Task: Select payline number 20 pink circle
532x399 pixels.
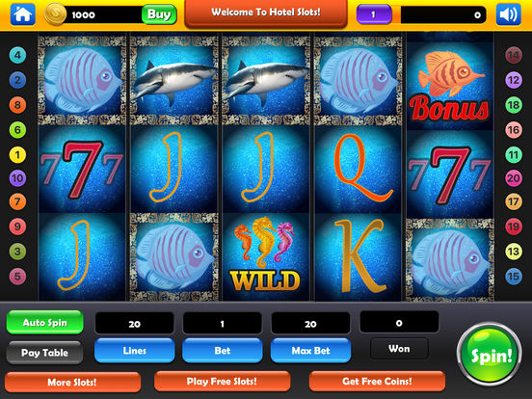Action: point(514,178)
